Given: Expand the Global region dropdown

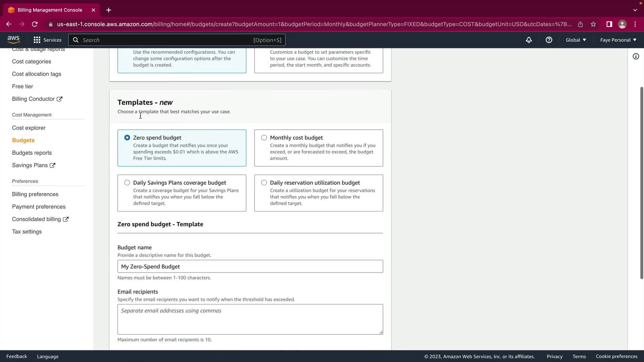Looking at the screenshot, I should (x=576, y=40).
